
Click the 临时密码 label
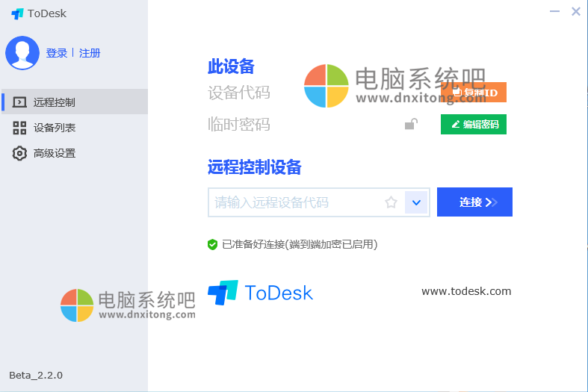click(239, 124)
